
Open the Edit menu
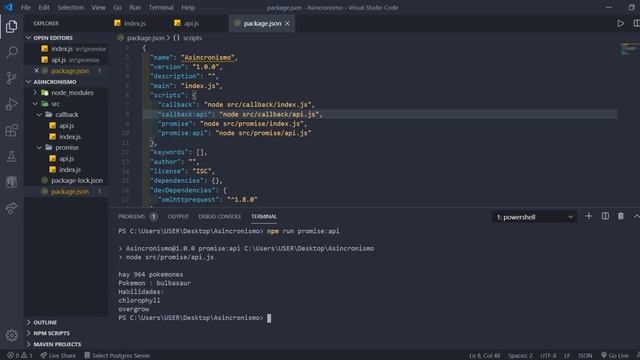[x=44, y=7]
